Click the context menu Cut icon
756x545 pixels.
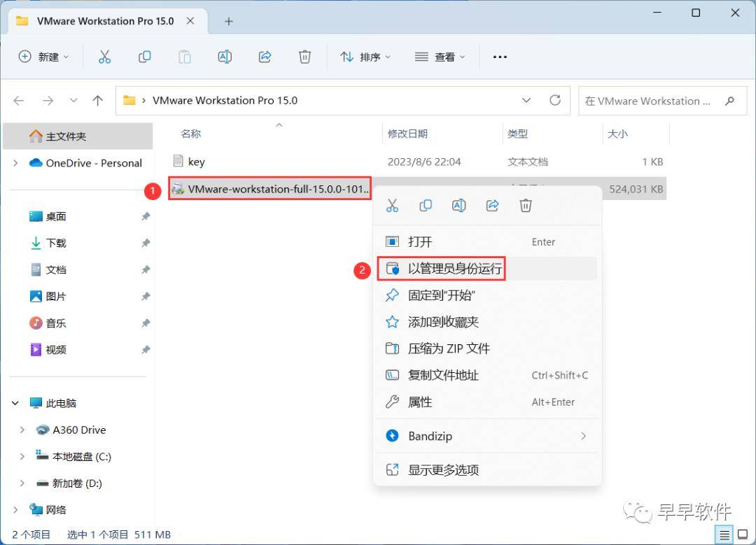(393, 206)
